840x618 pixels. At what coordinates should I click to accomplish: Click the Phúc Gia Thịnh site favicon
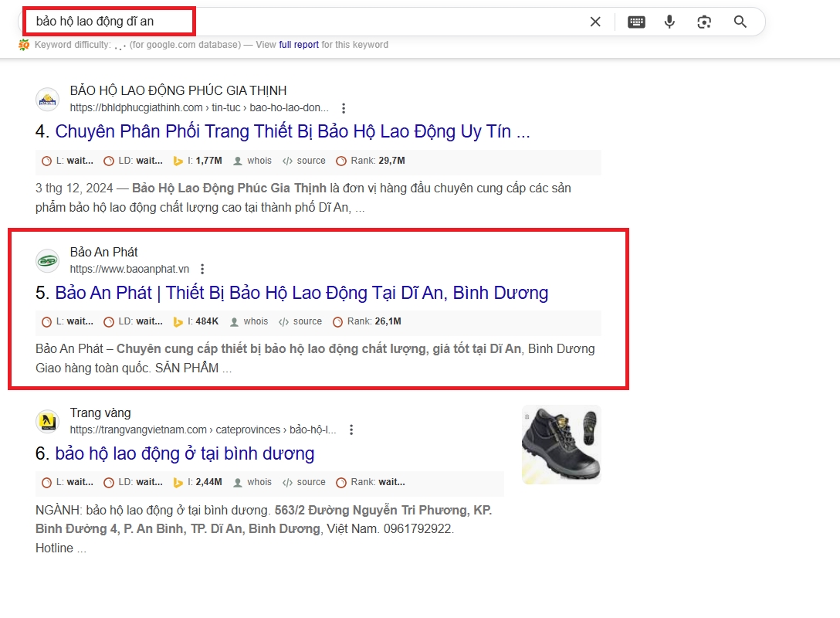[x=48, y=99]
